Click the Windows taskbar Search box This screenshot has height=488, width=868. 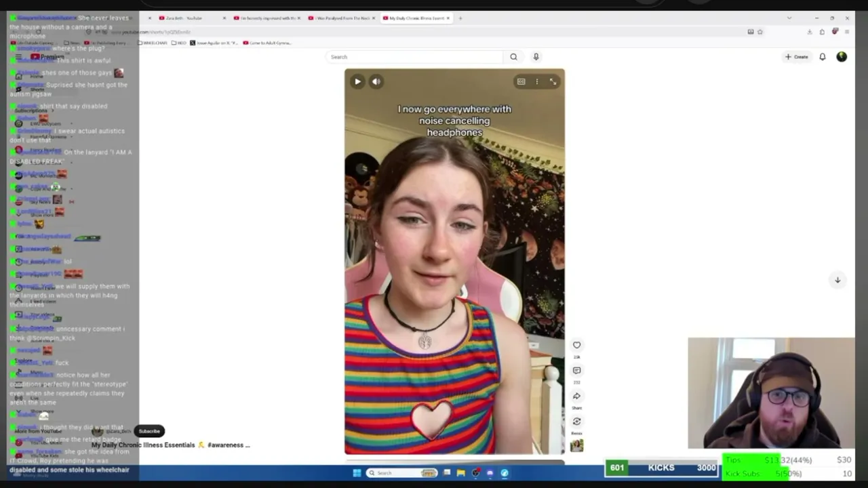point(402,473)
